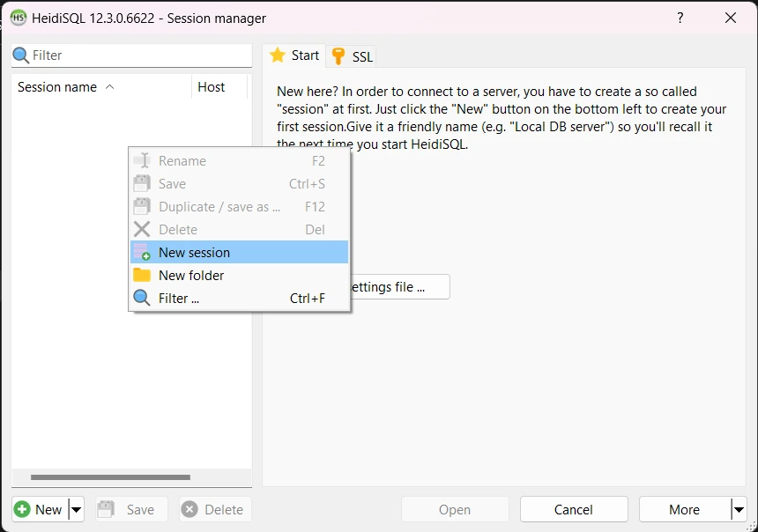Switch to the SSL tab
The image size is (758, 532).
(x=352, y=56)
